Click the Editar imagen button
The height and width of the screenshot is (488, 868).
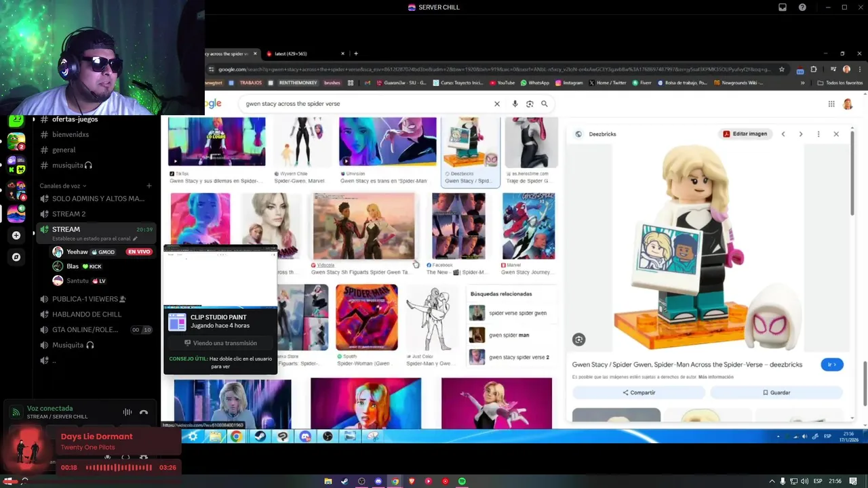coord(745,134)
